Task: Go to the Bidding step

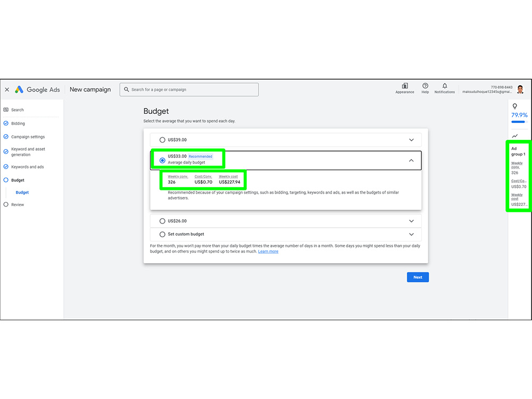Action: click(18, 123)
